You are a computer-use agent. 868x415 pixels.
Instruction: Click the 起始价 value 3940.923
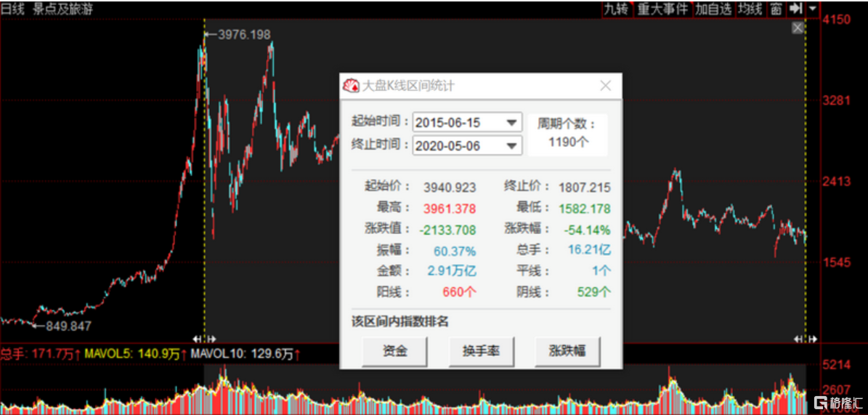(x=450, y=188)
